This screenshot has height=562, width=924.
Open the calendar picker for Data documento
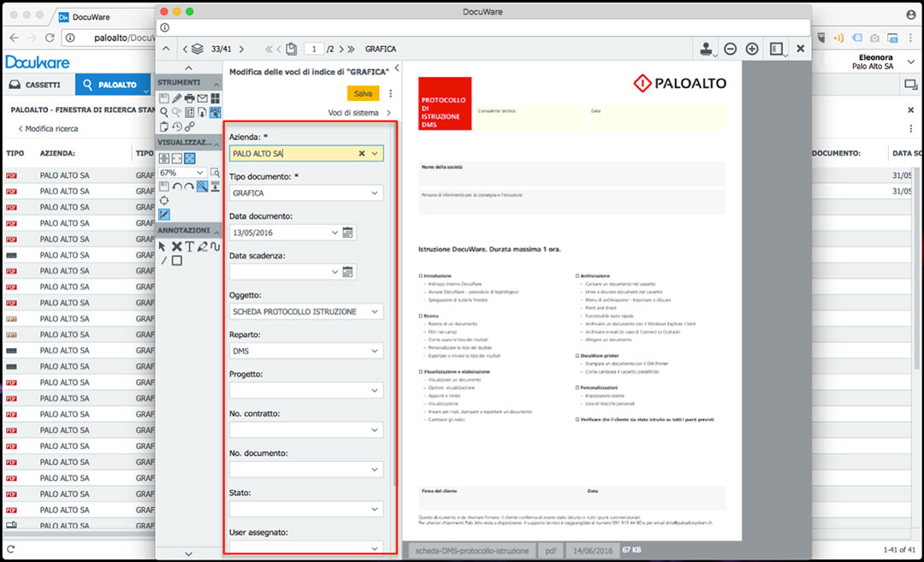coord(347,233)
